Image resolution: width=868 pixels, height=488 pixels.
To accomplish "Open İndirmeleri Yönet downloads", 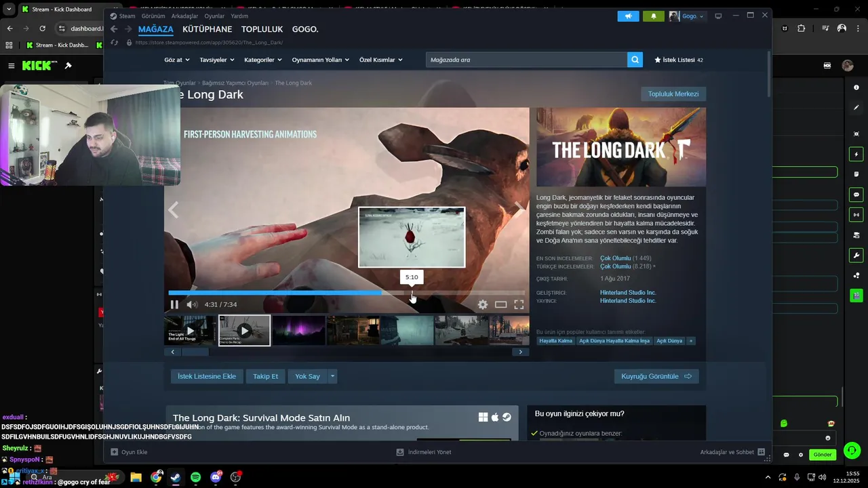I will coord(424,452).
